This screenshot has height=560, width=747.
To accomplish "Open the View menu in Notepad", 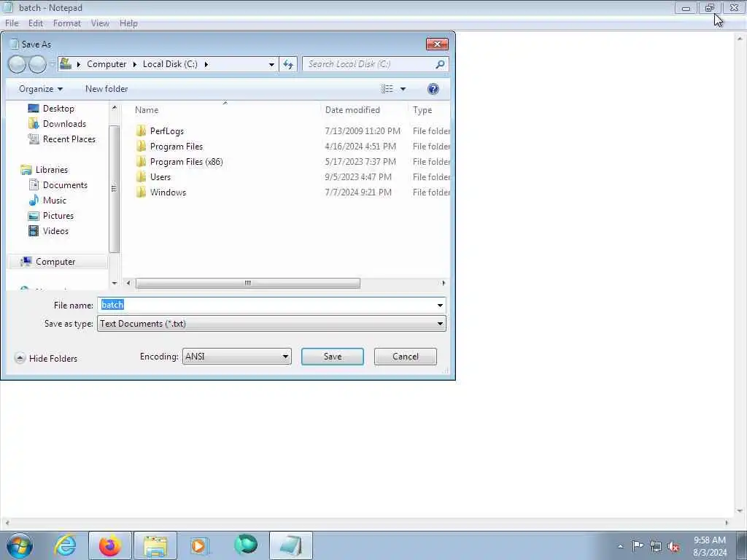I will (100, 23).
